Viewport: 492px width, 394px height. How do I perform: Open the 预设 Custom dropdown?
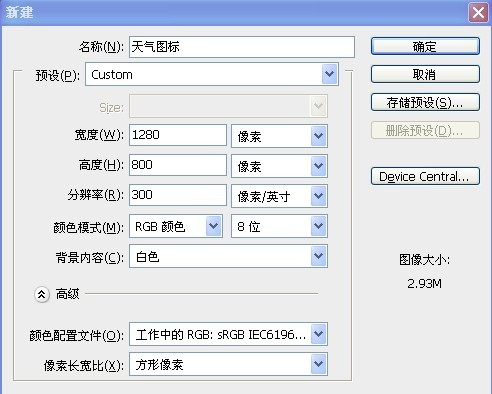(x=212, y=74)
